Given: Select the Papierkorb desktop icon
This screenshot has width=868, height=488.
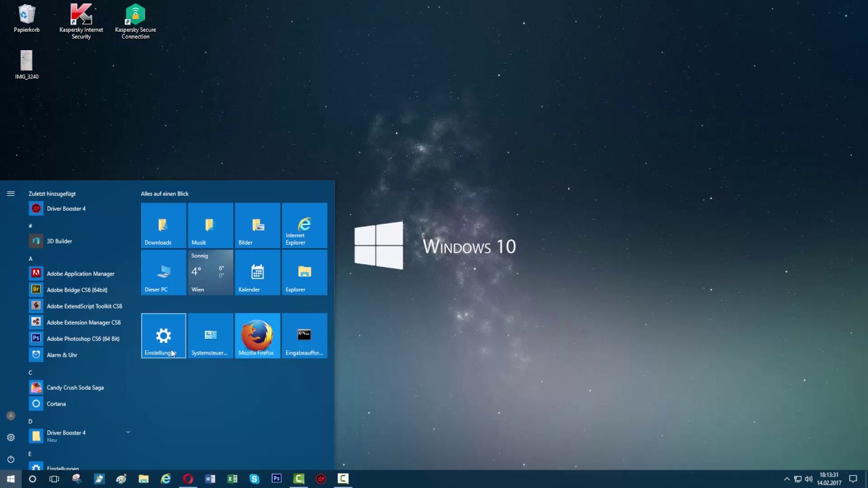Looking at the screenshot, I should click(26, 19).
